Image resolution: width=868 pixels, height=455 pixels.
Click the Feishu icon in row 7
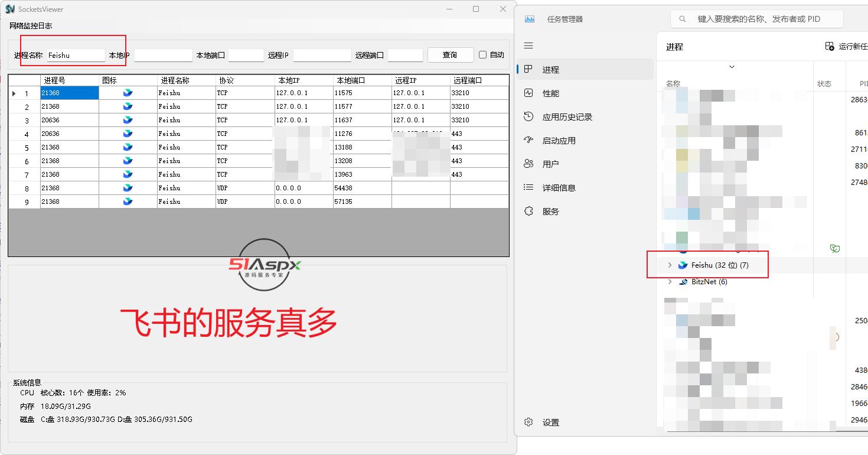coord(128,174)
